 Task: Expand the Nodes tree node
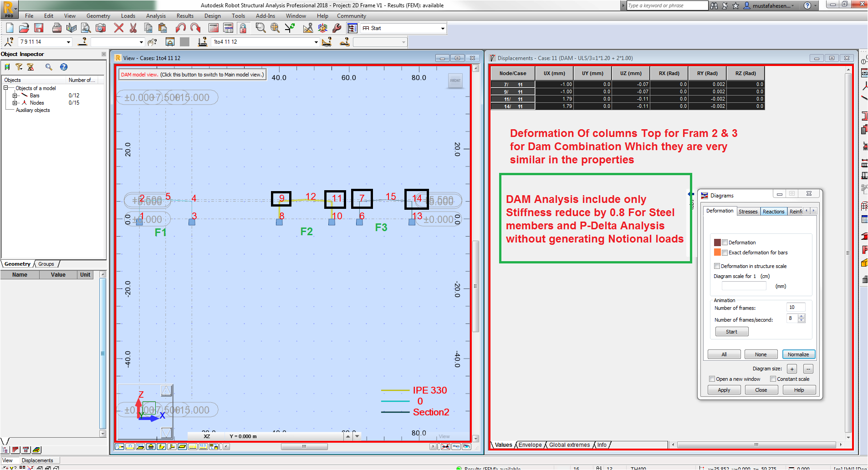15,103
